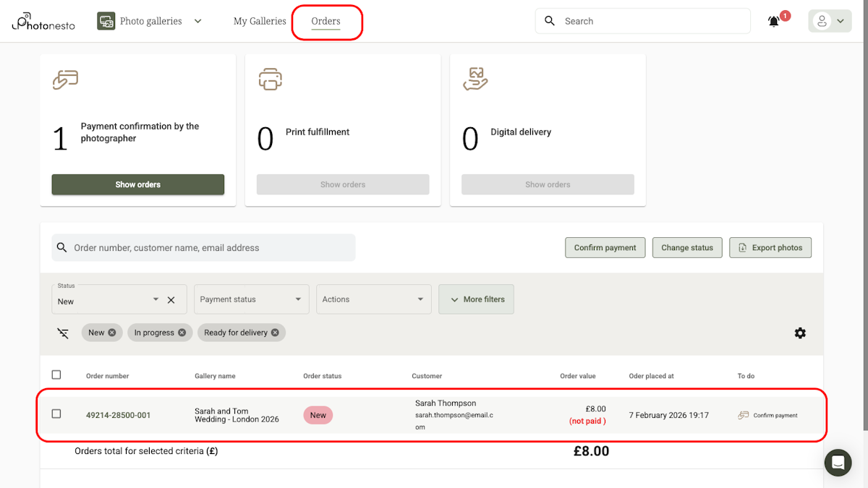Open the support chat bubble

tap(838, 463)
